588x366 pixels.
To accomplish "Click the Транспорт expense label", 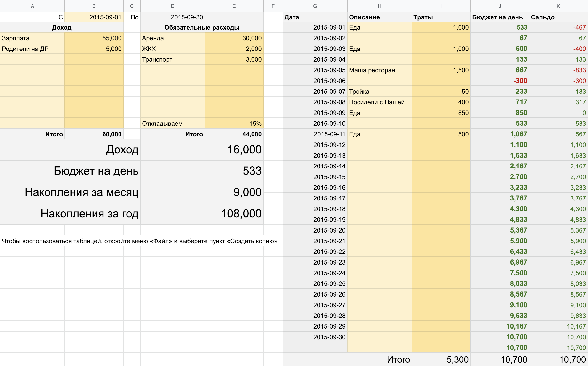I will (173, 59).
